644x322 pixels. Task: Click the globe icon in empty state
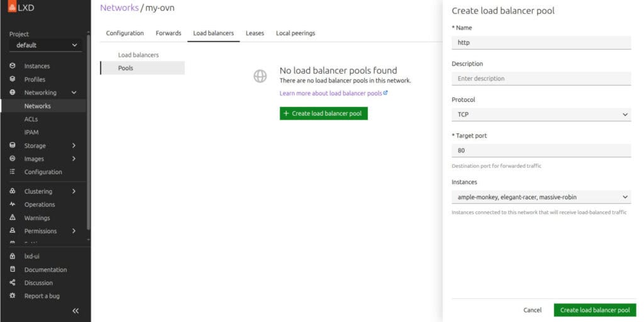[260, 76]
